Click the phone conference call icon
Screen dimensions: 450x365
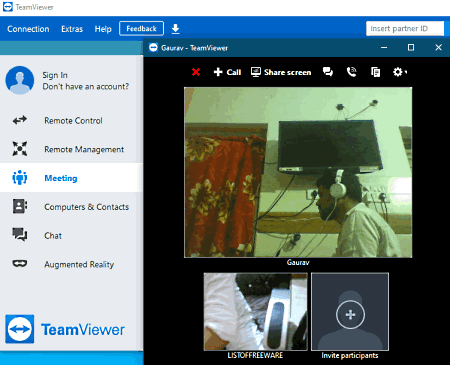tap(352, 72)
